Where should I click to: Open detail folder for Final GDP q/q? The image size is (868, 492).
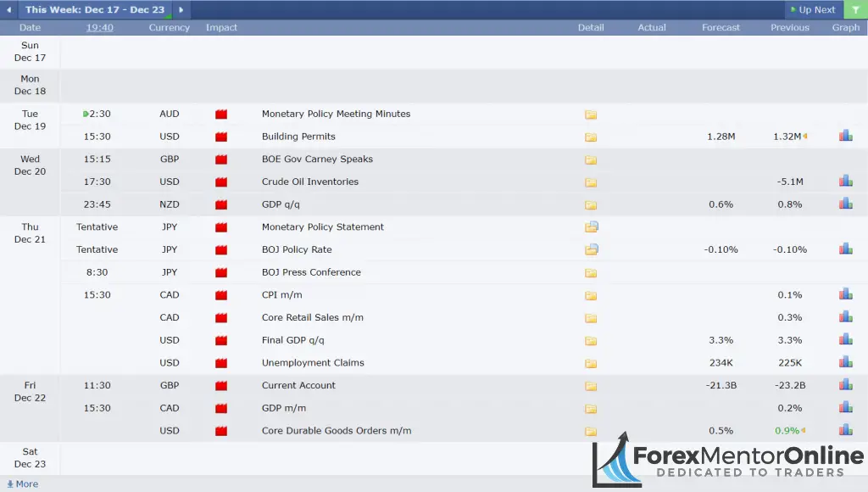(591, 341)
